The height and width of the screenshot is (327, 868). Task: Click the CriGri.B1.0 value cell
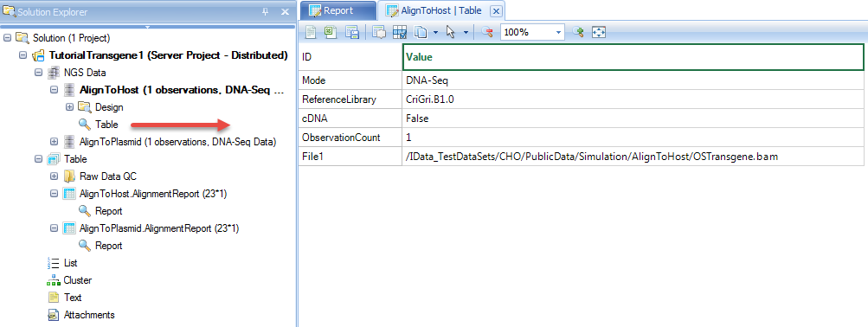pyautogui.click(x=633, y=99)
